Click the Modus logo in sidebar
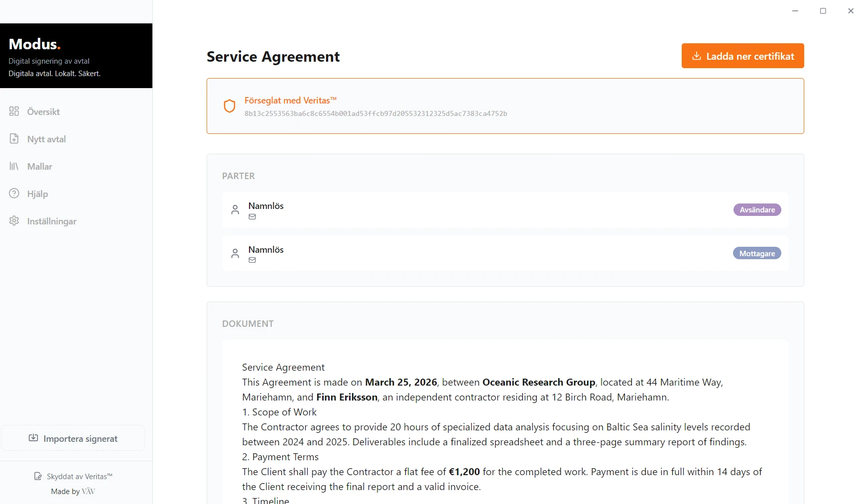Screen dimensions: 859x504 tap(34, 44)
